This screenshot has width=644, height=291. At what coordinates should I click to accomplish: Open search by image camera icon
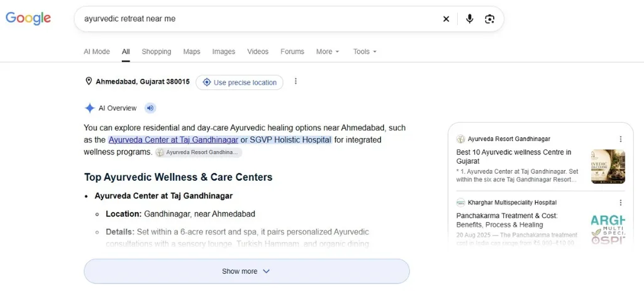click(x=489, y=19)
